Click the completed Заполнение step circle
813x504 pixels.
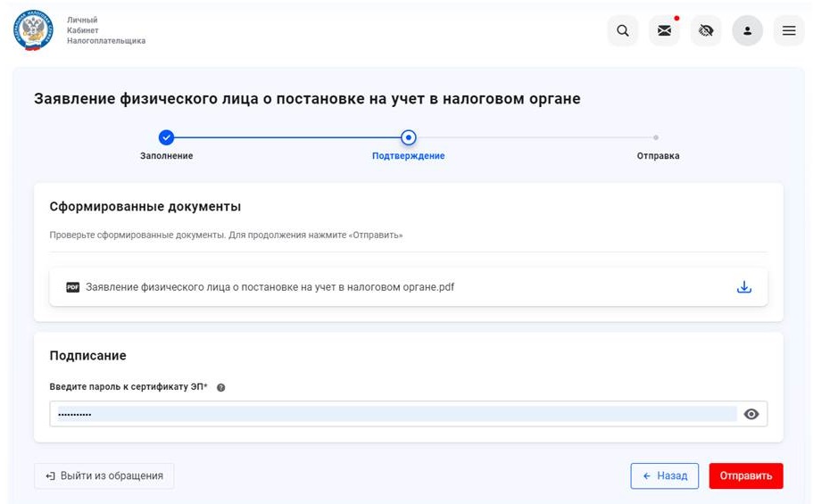click(166, 137)
